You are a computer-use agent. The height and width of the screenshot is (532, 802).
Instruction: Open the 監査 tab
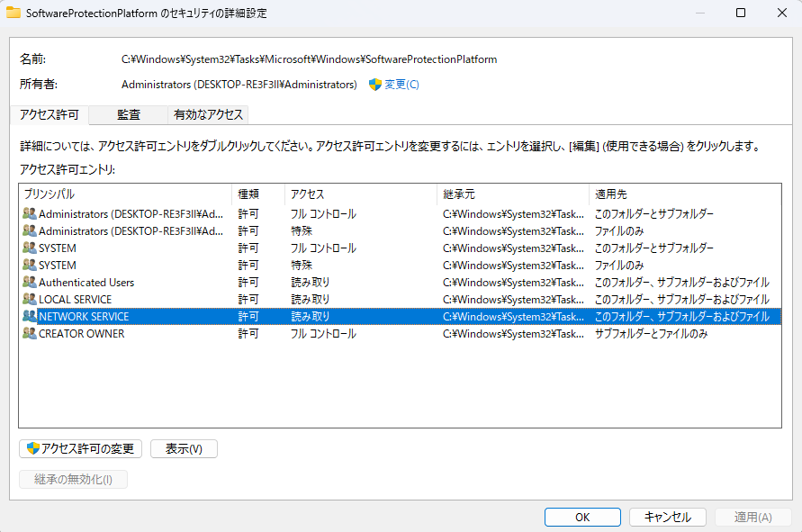pyautogui.click(x=129, y=114)
